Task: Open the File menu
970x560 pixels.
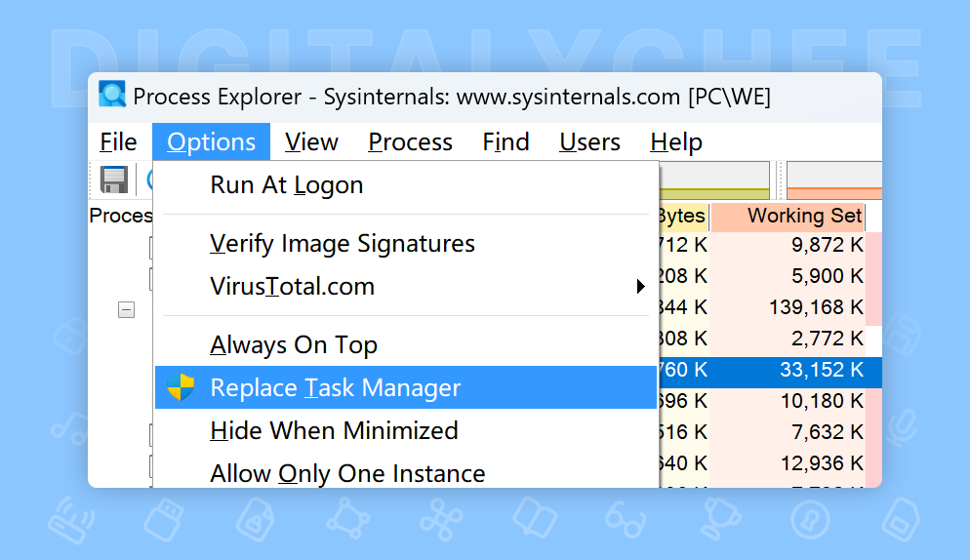Action: click(x=118, y=141)
